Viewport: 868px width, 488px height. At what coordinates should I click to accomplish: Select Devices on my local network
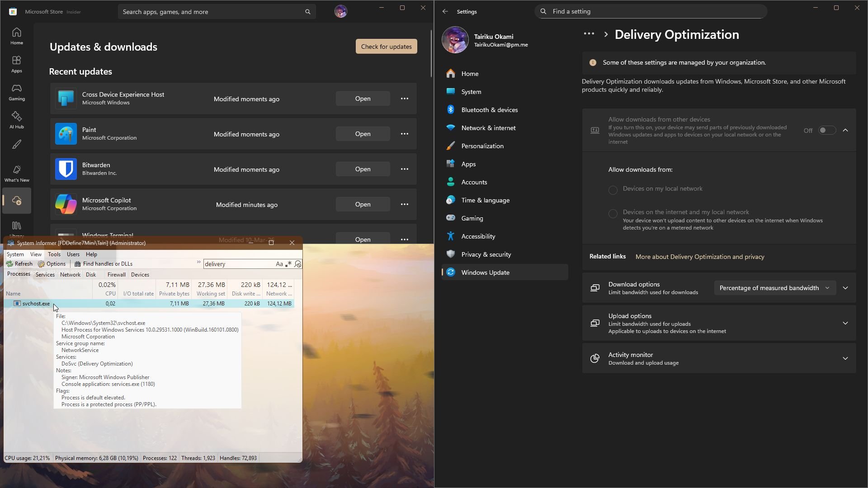[613, 190]
